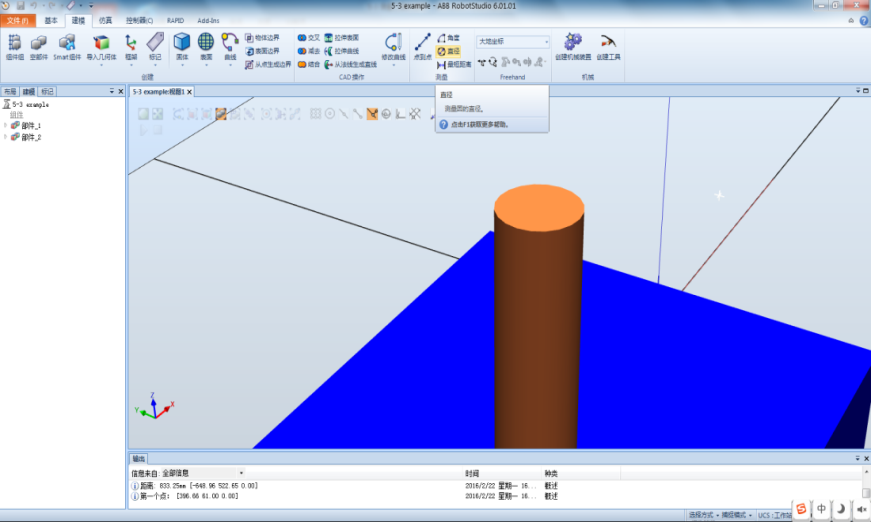Switch to the 建模 modeling tab
871x522 pixels.
pyautogui.click(x=78, y=21)
